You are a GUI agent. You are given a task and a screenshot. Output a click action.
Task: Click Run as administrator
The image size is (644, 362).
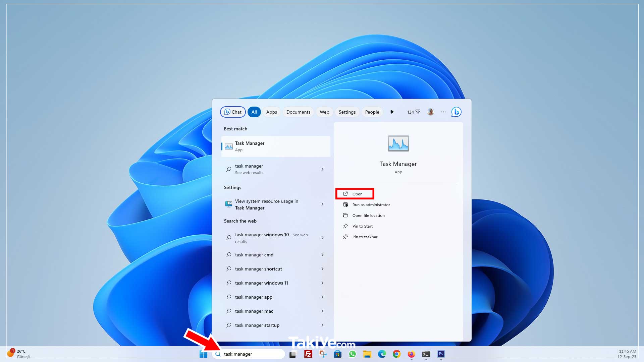pyautogui.click(x=371, y=204)
